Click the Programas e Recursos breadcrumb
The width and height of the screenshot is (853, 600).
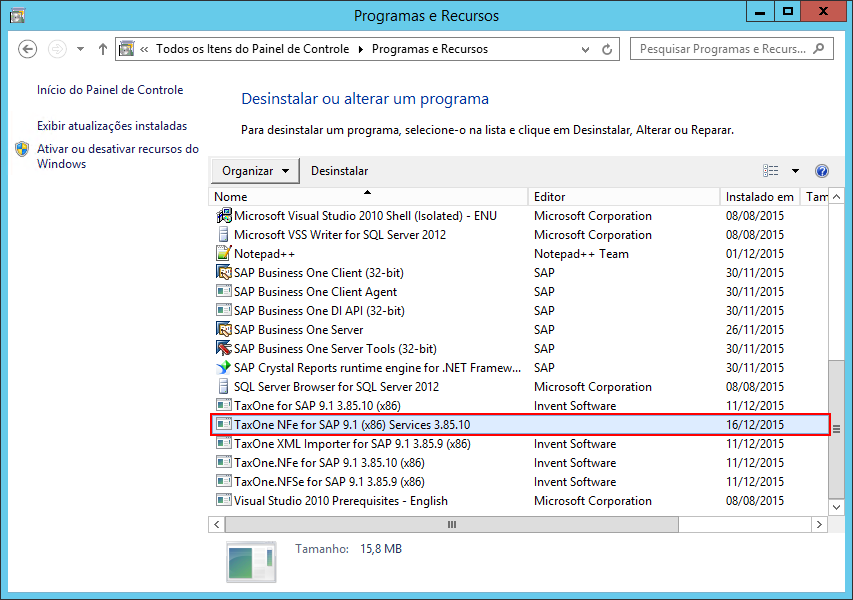[x=430, y=49]
